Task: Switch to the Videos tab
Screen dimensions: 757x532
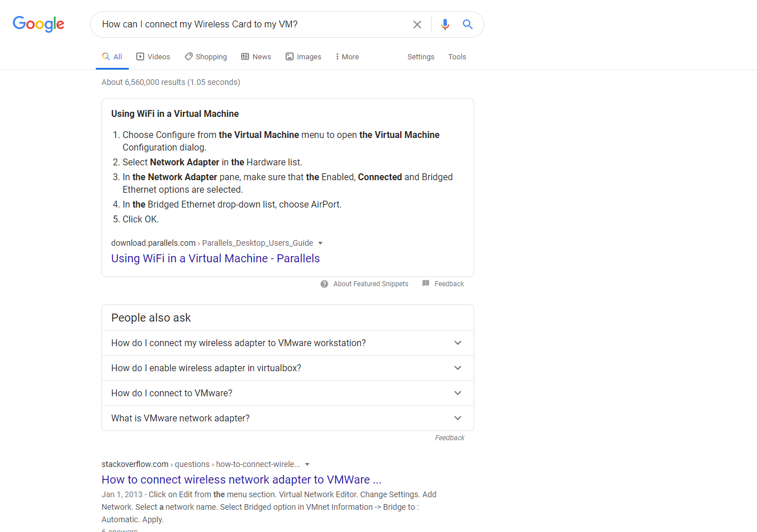Action: tap(153, 57)
